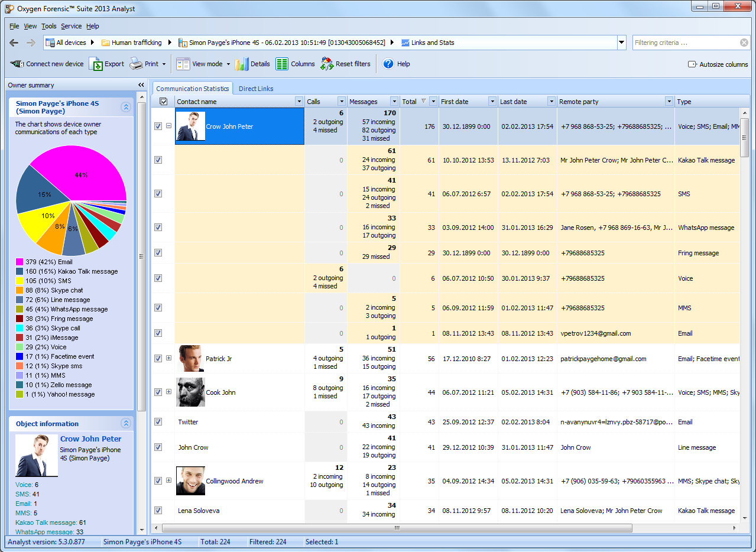The width and height of the screenshot is (756, 552).
Task: Uncheck the Collingwood Andrew row checkbox
Action: pyautogui.click(x=158, y=480)
